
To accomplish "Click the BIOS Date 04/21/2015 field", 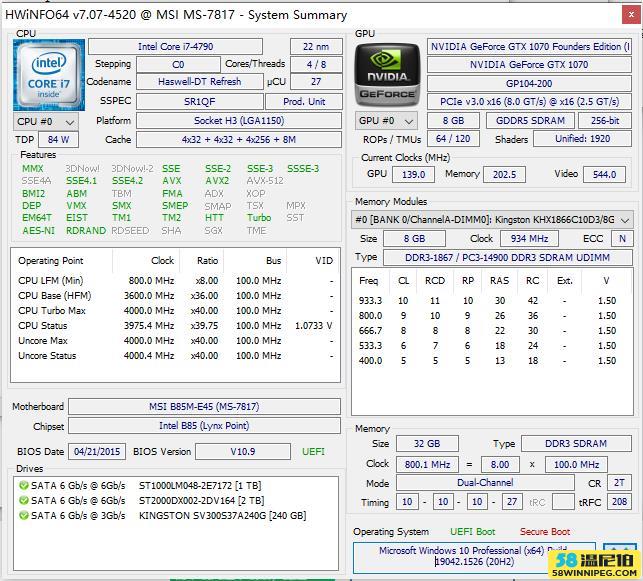I will point(97,451).
